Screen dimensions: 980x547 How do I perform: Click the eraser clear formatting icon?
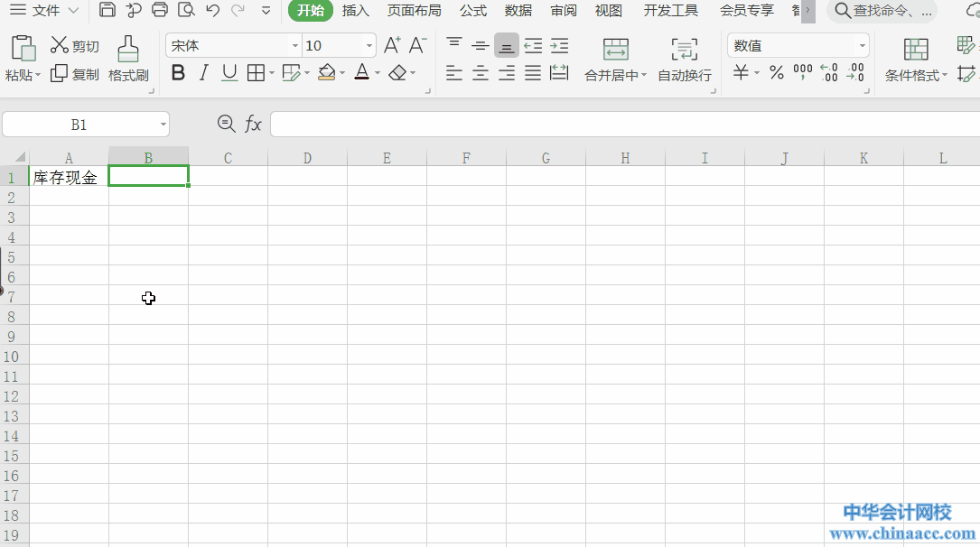(x=397, y=73)
